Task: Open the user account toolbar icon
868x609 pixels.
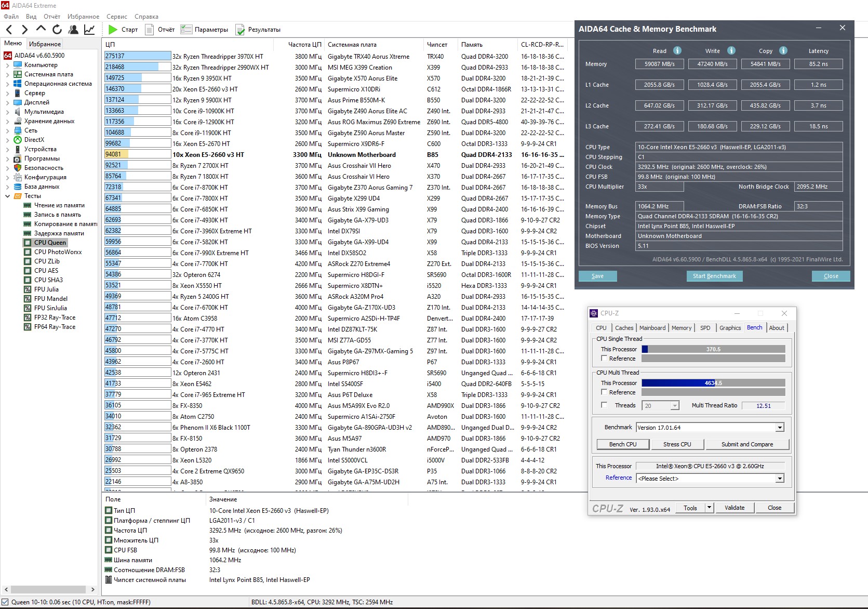Action: pos(73,30)
